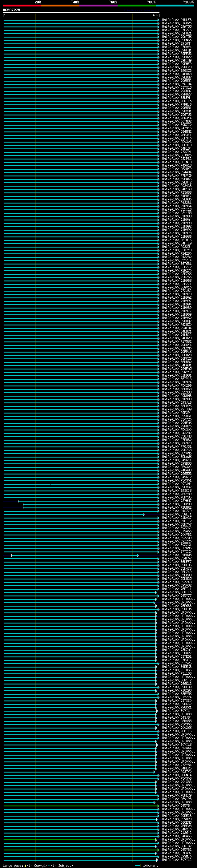The height and width of the screenshot is (868, 197).
Task: Select hit label UniRef100_P50303
Action: (177, 142)
